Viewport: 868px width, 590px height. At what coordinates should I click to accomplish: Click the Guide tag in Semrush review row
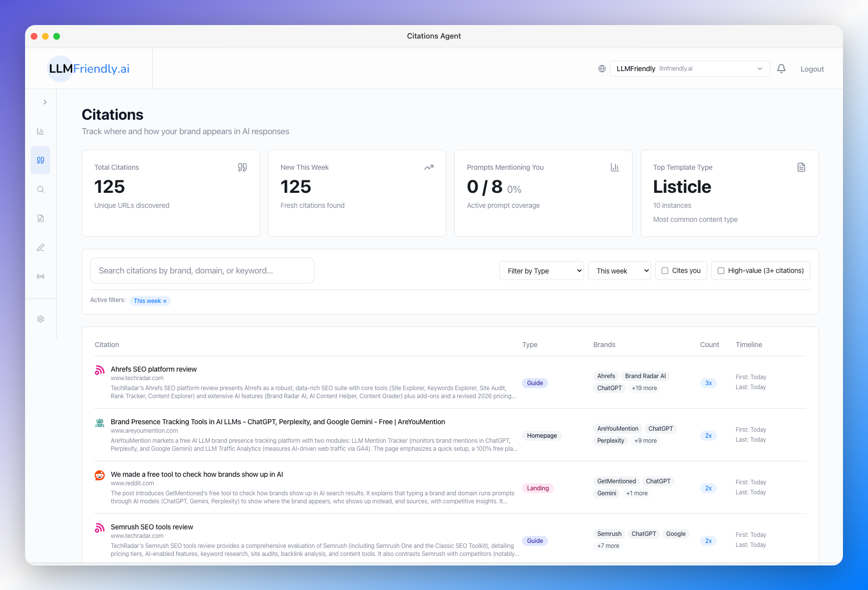click(x=535, y=541)
